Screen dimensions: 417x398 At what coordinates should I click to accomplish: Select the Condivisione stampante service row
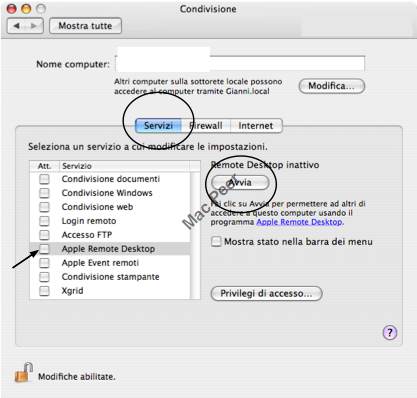pyautogui.click(x=110, y=277)
